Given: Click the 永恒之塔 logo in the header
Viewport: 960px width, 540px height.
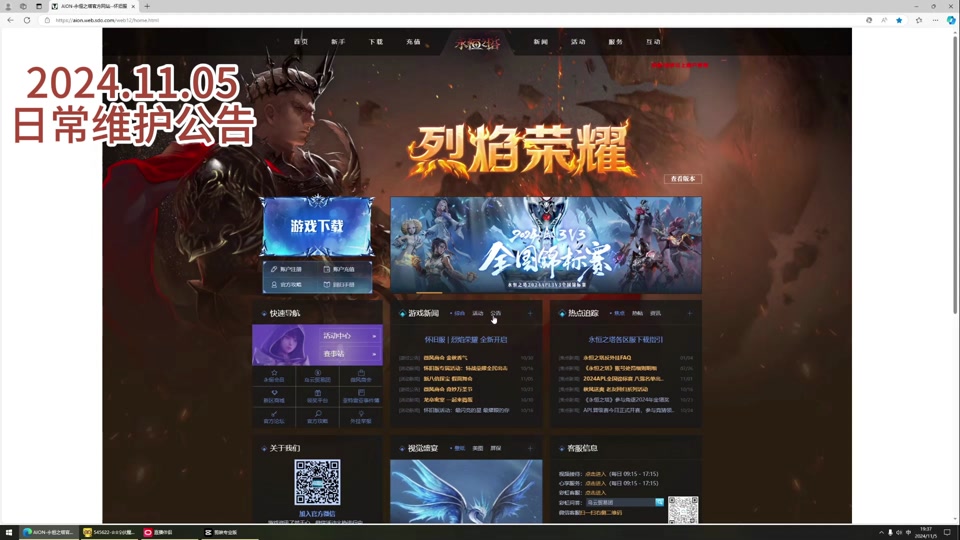Looking at the screenshot, I should coord(478,43).
